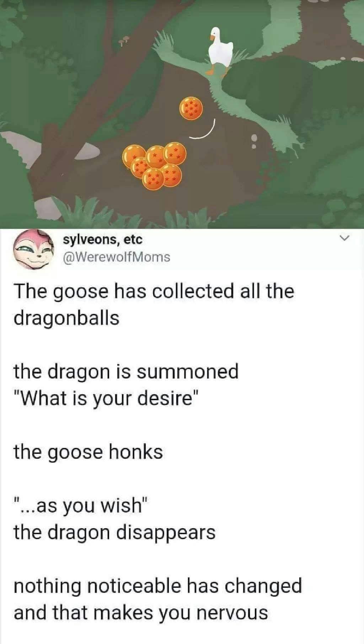Select line 'and that makes you nervous'
Viewport: 364px width, 644px height.
(141, 613)
